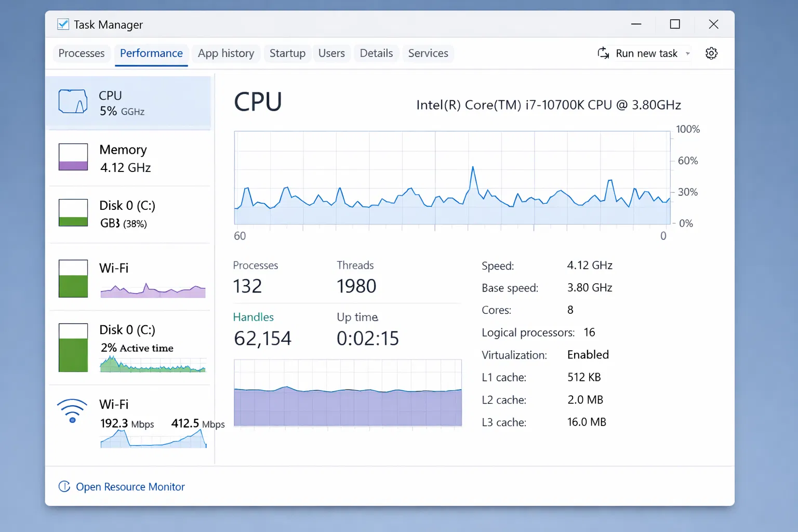Viewport: 798px width, 532px height.
Task: Click the large CPU heading
Action: [258, 102]
